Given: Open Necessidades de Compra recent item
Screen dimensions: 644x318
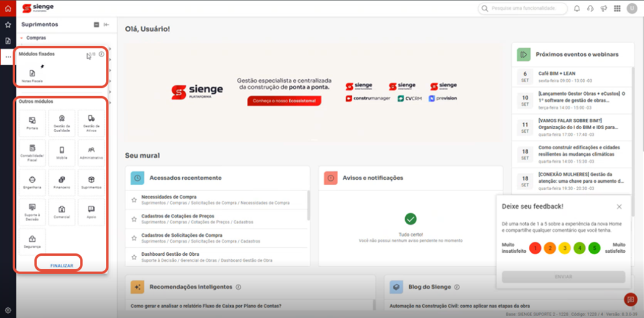Looking at the screenshot, I should (x=216, y=200).
